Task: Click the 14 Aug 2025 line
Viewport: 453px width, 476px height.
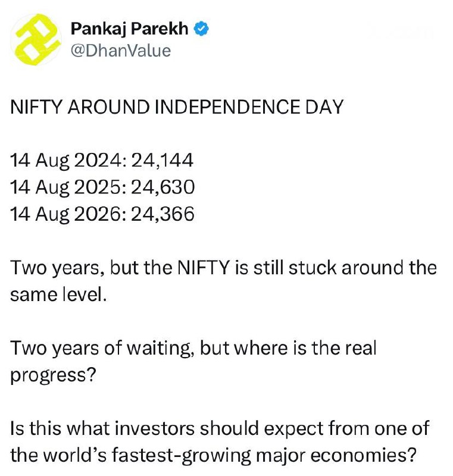Action: 102,187
